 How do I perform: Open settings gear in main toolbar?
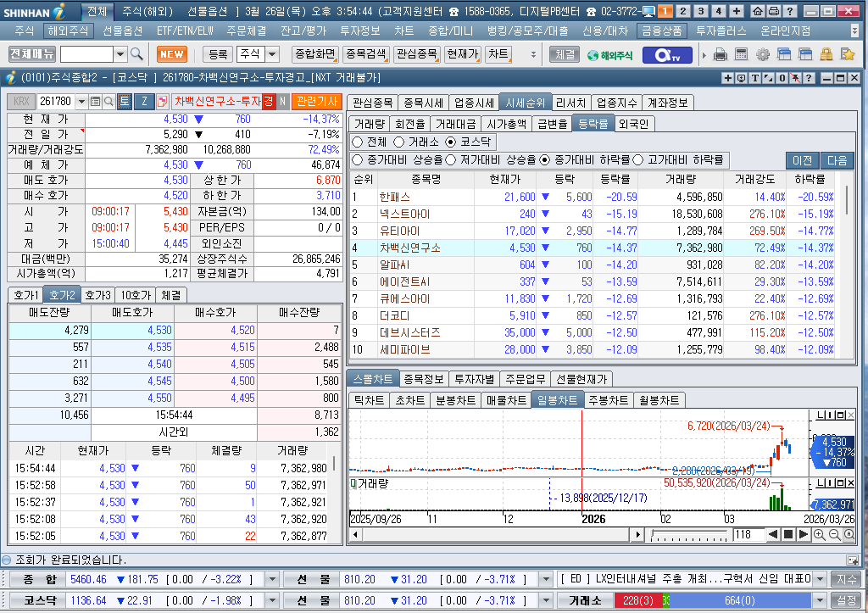coord(763,54)
